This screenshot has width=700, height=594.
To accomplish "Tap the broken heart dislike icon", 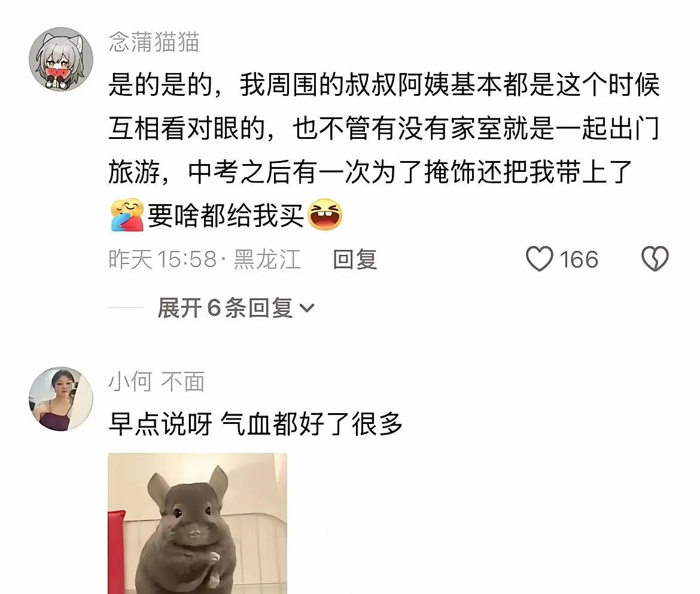I will (655, 259).
